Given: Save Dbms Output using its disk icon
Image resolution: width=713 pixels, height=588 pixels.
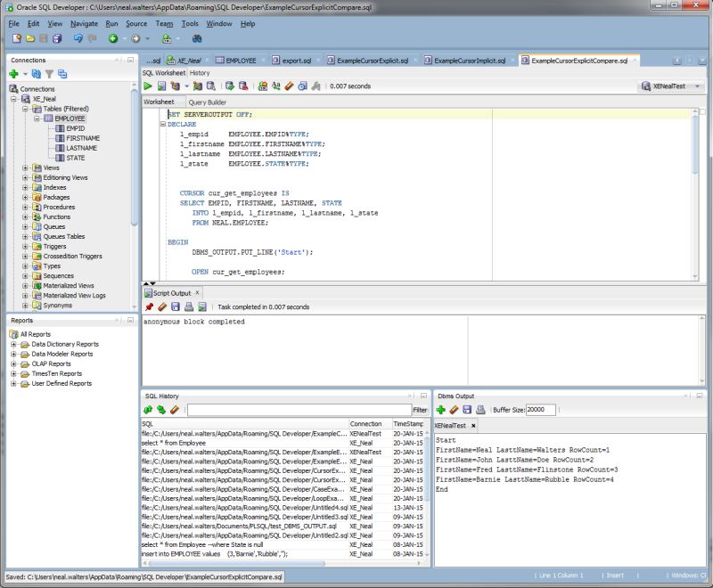Looking at the screenshot, I should point(468,410).
